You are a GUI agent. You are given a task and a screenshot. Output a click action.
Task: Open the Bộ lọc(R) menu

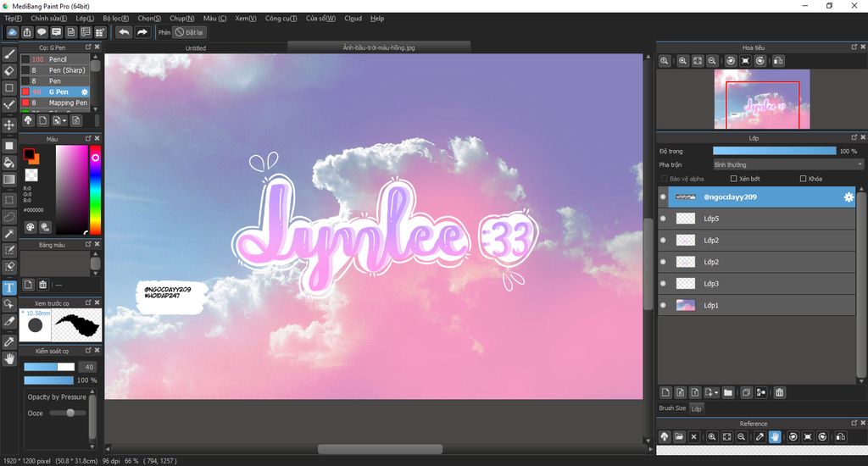tap(115, 19)
